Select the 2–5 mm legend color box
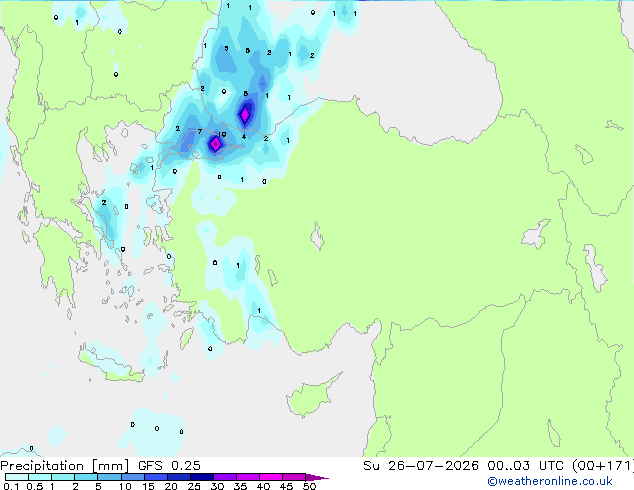The width and height of the screenshot is (634, 490). [x=86, y=477]
